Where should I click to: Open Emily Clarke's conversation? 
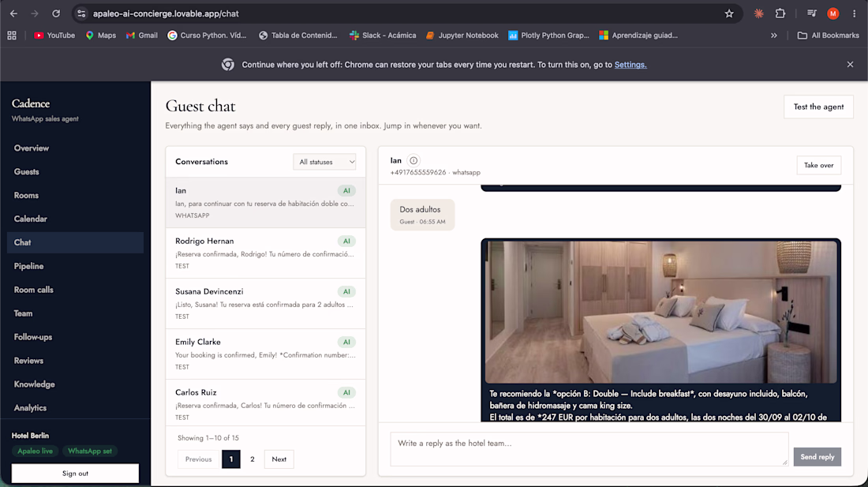(x=266, y=354)
